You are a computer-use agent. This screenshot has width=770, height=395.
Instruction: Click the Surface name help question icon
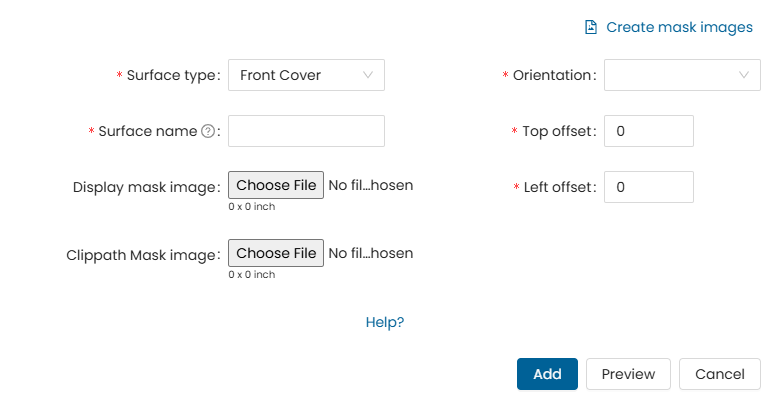click(208, 131)
